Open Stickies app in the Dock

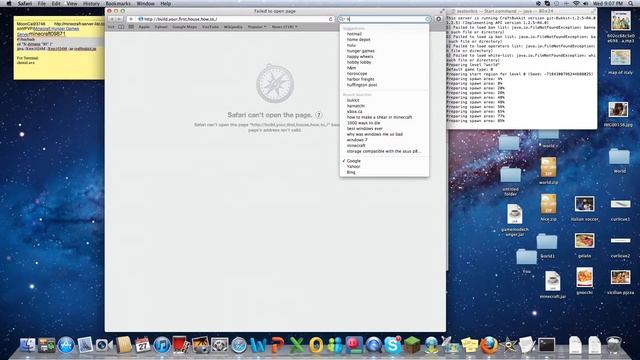469,345
